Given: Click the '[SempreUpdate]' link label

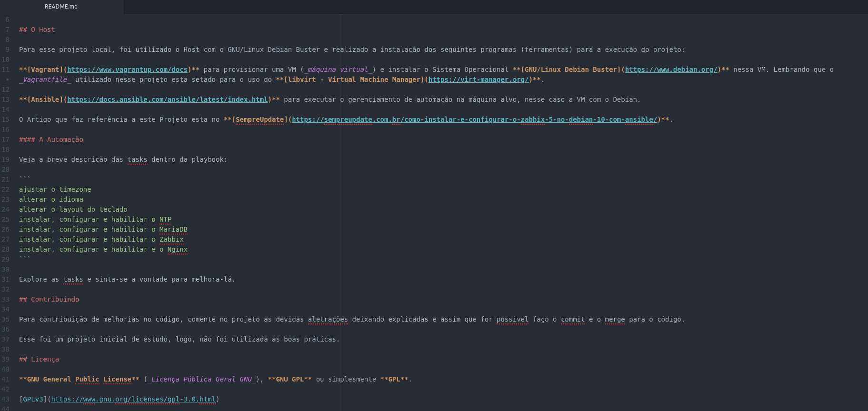Looking at the screenshot, I should click(260, 119).
